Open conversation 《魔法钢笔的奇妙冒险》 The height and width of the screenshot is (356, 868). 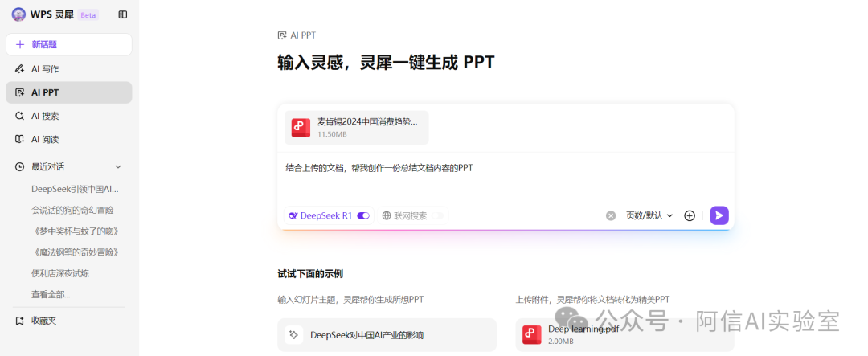click(x=76, y=252)
